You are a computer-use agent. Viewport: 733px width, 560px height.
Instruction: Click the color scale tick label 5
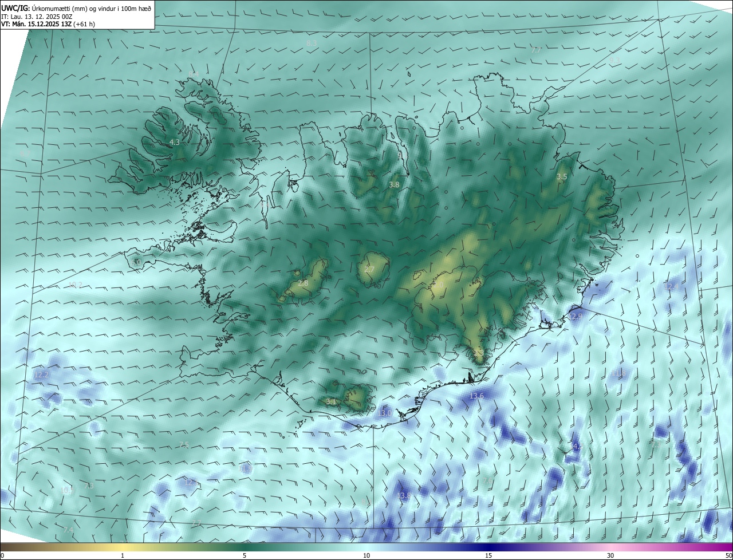click(245, 555)
